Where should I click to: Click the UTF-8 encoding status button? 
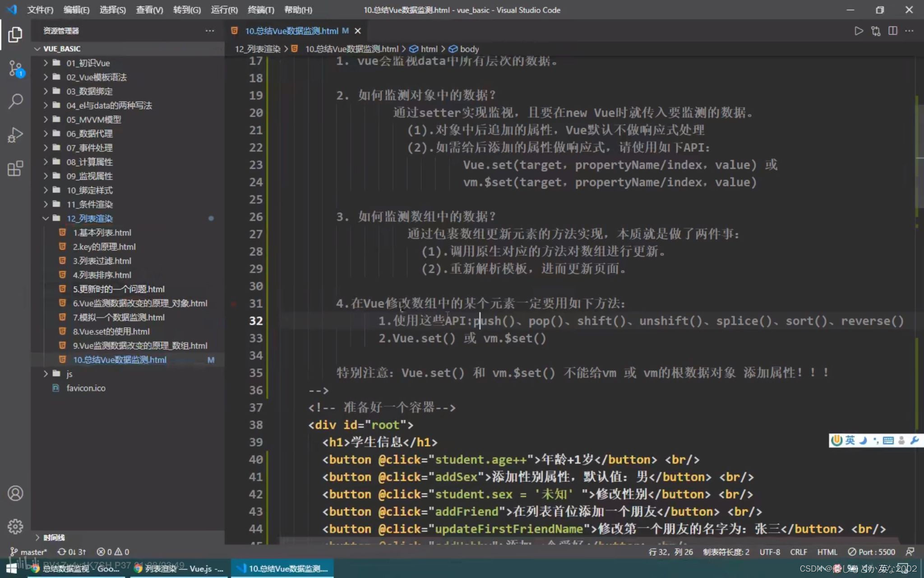pos(769,552)
